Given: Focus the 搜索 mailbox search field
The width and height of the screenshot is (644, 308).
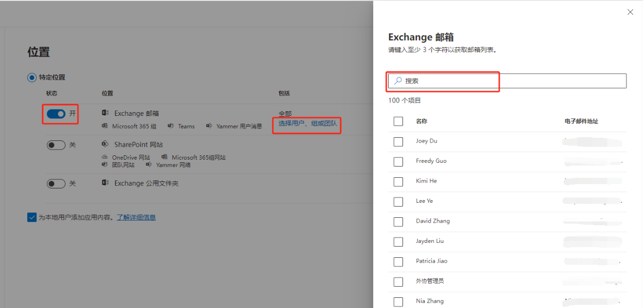Looking at the screenshot, I should click(x=506, y=81).
